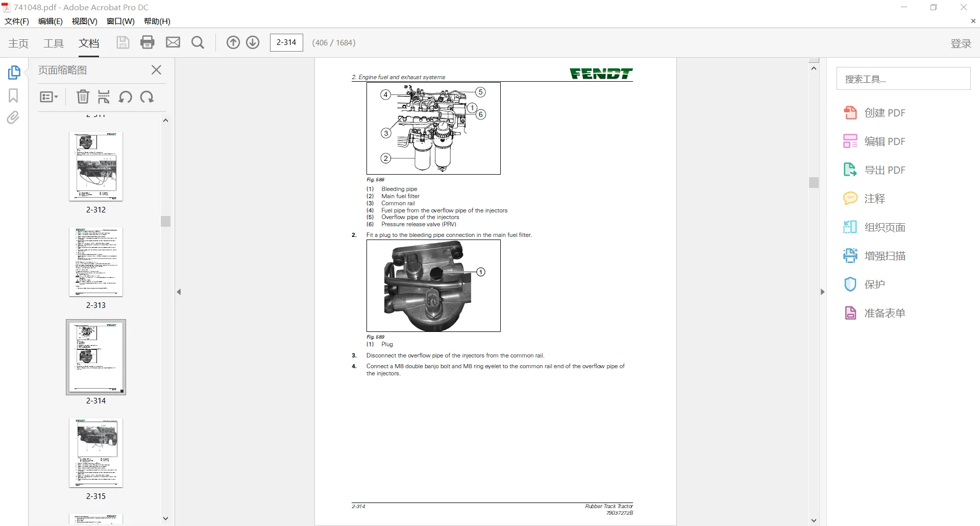Select 创建 PDF tool
Viewport: 980px width, 526px height.
point(874,113)
